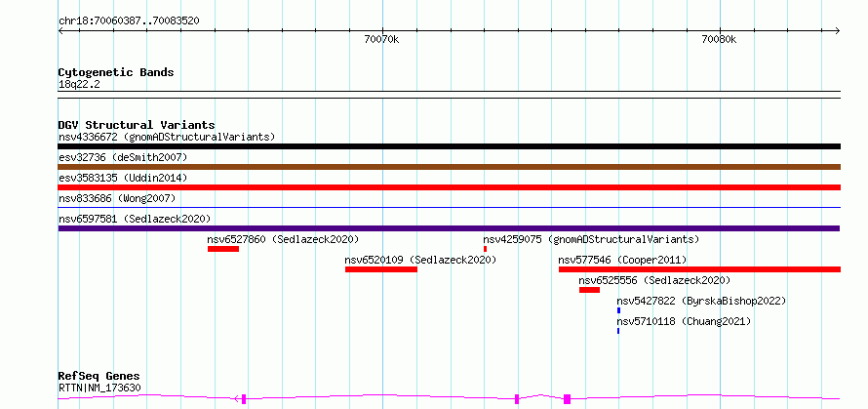This screenshot has width=868, height=409.
Task: Click the blue nsv5427822 variant marker
Action: [618, 310]
